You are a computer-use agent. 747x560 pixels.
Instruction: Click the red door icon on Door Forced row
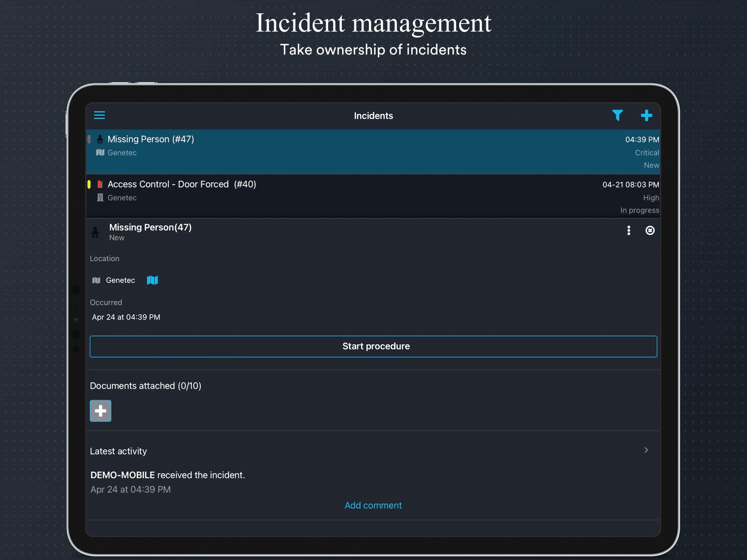point(100,184)
